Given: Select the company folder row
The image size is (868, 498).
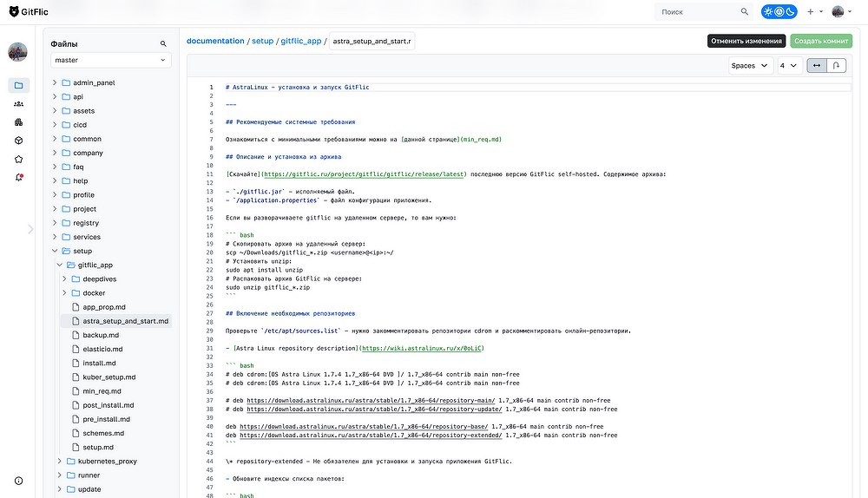Looking at the screenshot, I should click(x=111, y=153).
